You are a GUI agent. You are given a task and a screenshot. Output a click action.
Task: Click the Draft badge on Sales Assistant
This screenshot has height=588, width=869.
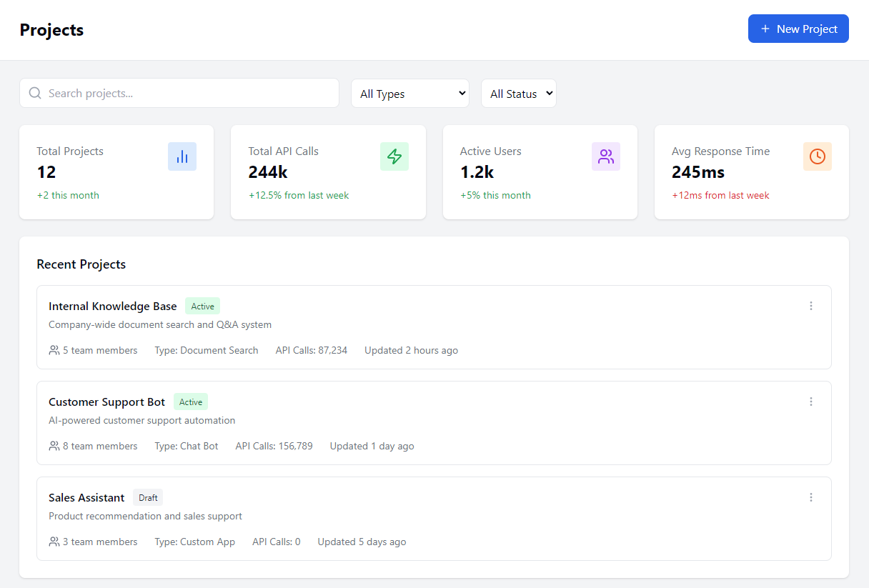point(148,497)
